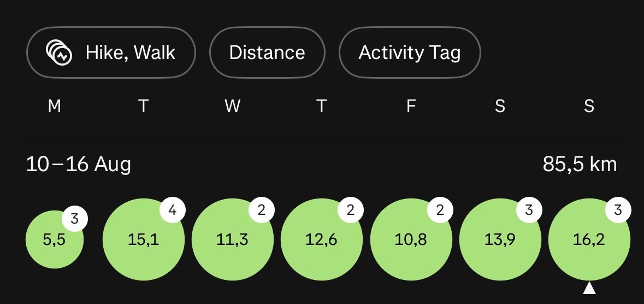Click the stacked activity types icon
Image resolution: width=644 pixels, height=304 pixels.
tap(59, 52)
